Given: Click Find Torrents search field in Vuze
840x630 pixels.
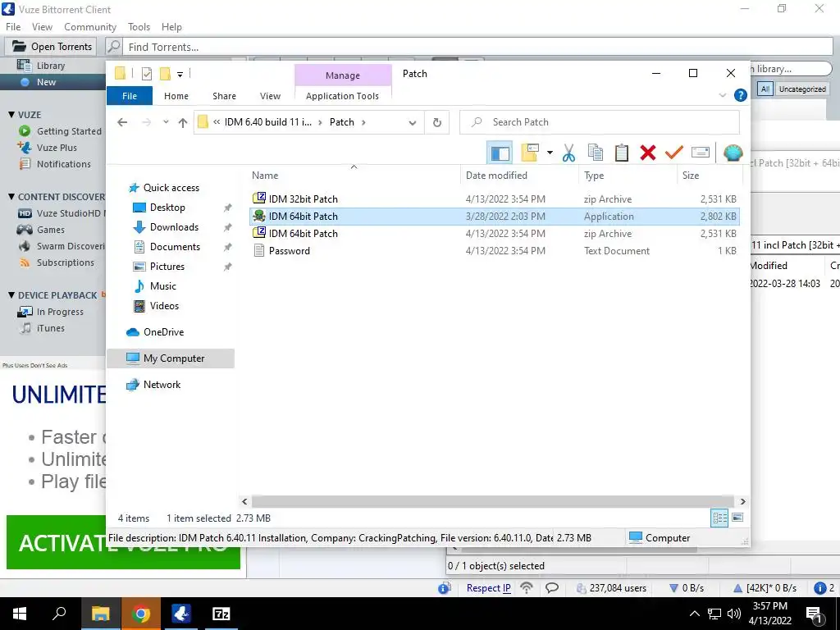Looking at the screenshot, I should coord(477,47).
